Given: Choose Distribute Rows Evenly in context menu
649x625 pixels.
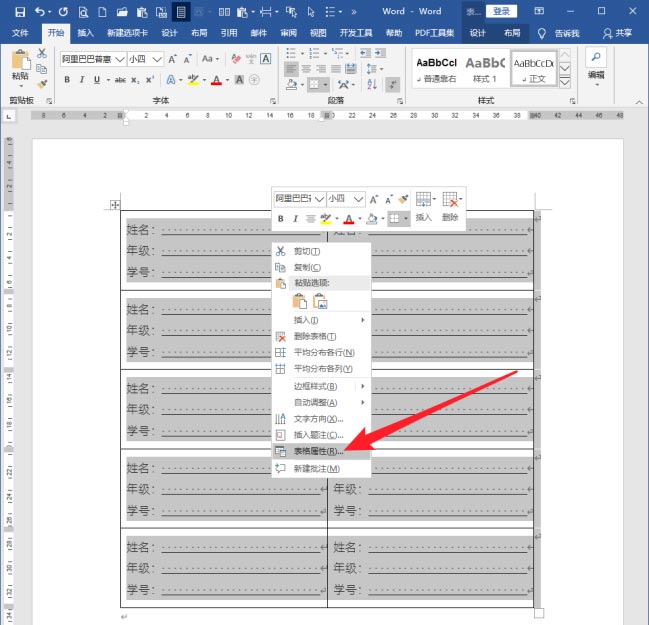Looking at the screenshot, I should 321,353.
